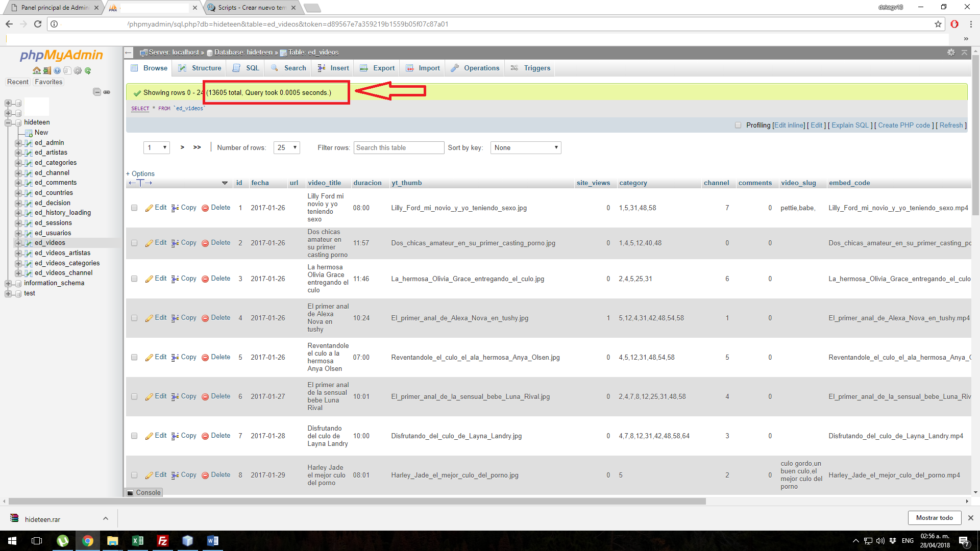The height and width of the screenshot is (551, 980).
Task: Open the Sort by key dropdown
Action: pyautogui.click(x=524, y=147)
